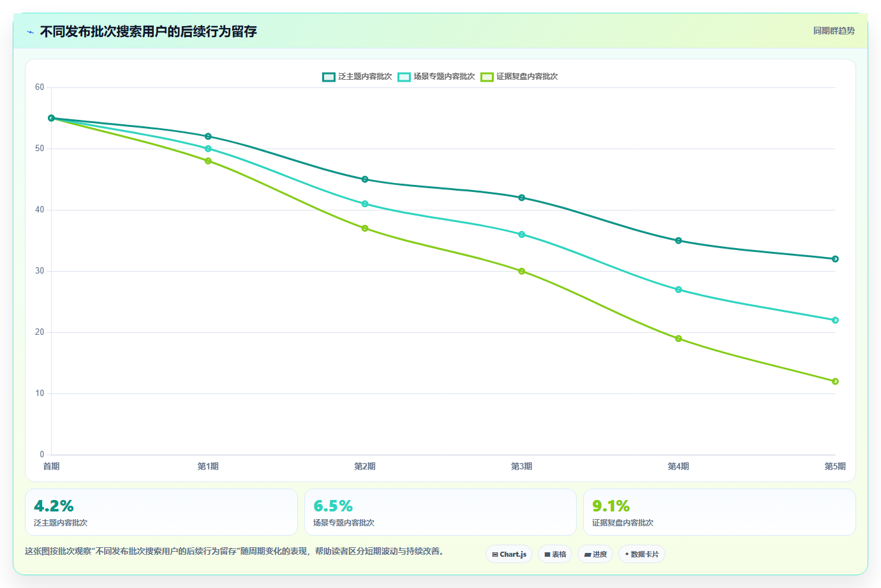Click 证据复盘 data point at 第5期
881x588 pixels.
[835, 381]
